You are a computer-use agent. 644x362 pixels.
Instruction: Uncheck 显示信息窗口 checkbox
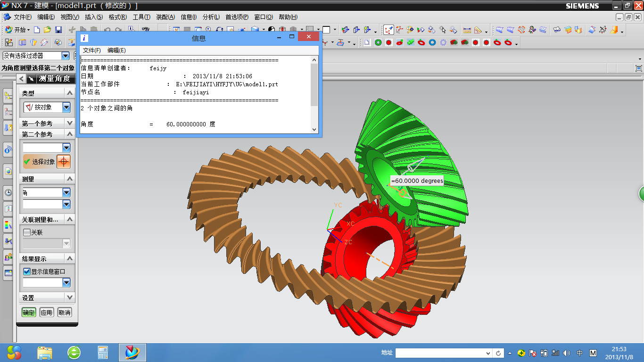point(27,271)
